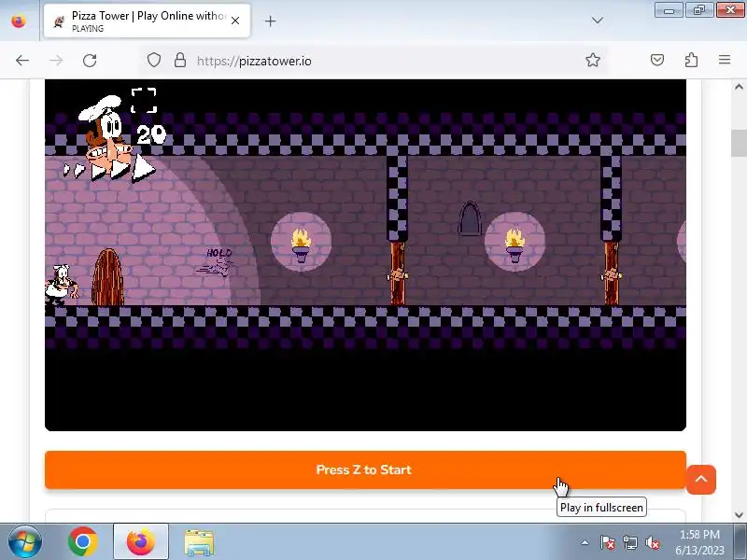
Task: Open the Windows Start menu
Action: tap(24, 541)
